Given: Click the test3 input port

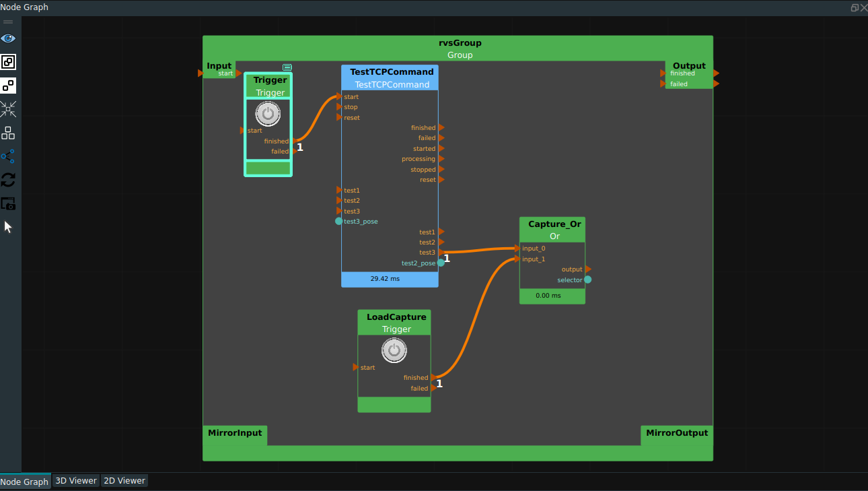Looking at the screenshot, I should (340, 211).
